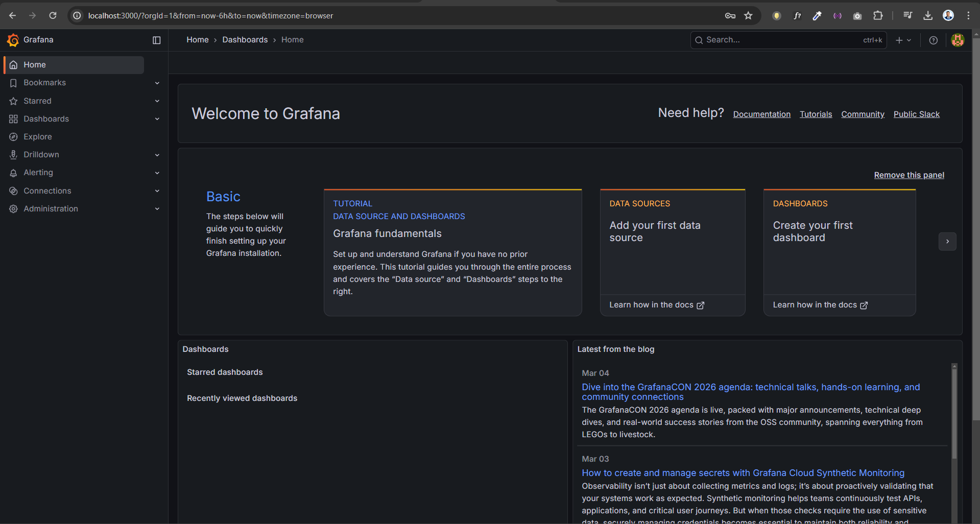Open the Administration settings icon

tap(13, 208)
